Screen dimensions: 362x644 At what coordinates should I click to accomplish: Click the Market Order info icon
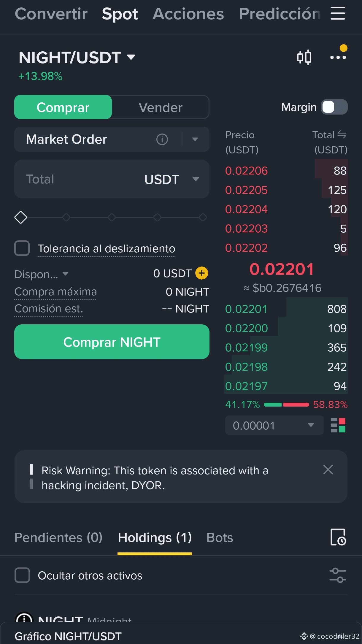(x=162, y=139)
